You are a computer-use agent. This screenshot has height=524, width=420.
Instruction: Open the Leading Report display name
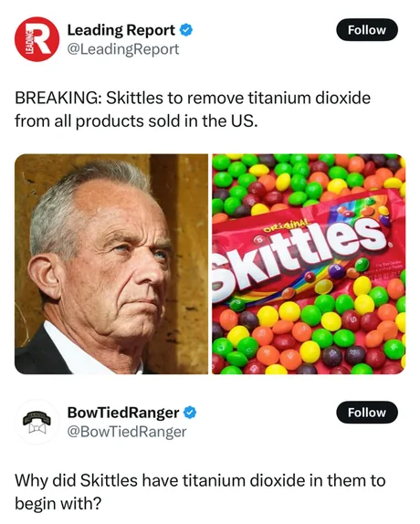(121, 30)
